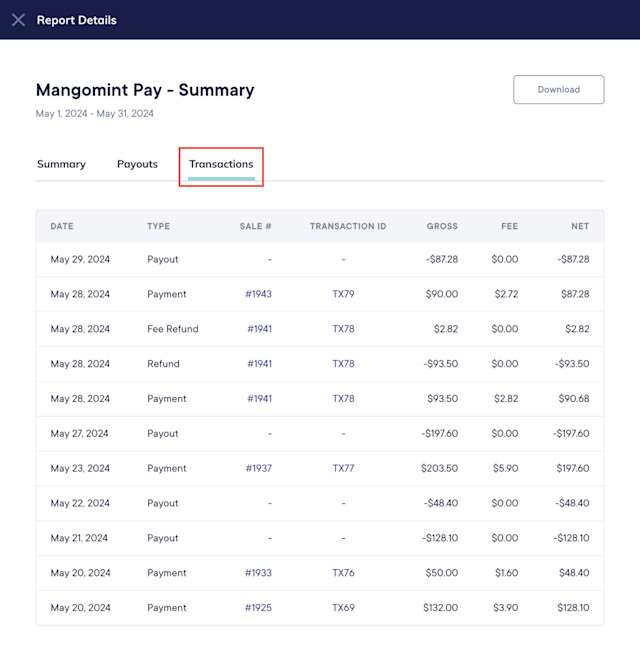Select the Transactions tab

[x=221, y=164]
